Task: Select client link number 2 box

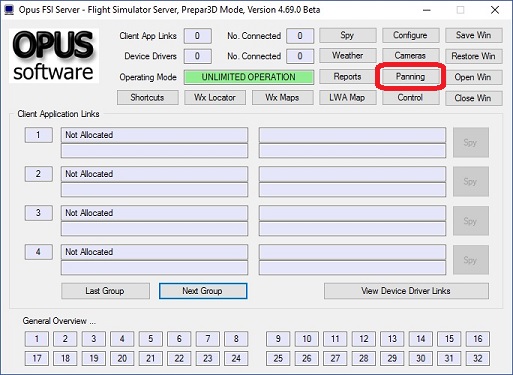Action: click(39, 174)
